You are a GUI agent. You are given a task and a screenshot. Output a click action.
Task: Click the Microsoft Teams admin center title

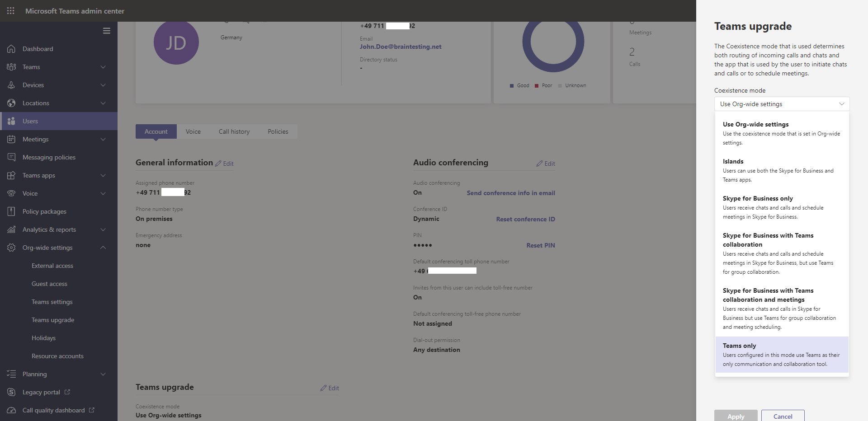tap(75, 11)
